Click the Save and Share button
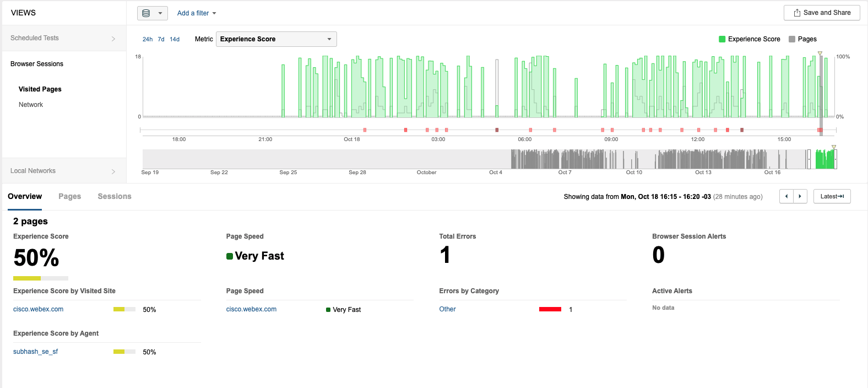 (x=821, y=13)
